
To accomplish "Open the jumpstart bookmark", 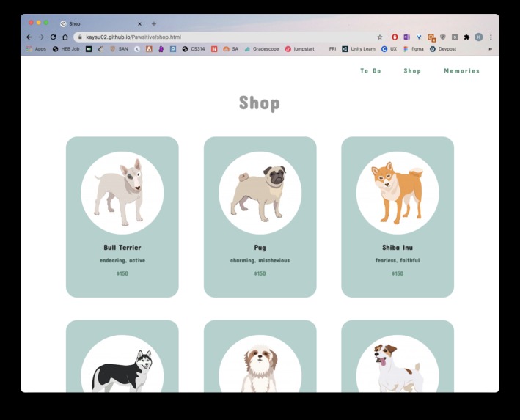I will click(x=299, y=49).
